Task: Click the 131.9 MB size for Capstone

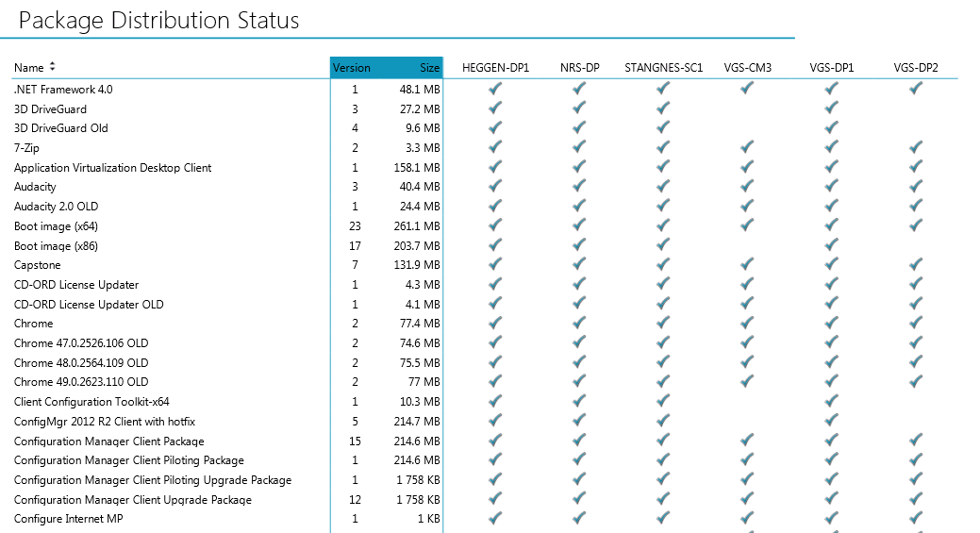Action: (x=417, y=265)
